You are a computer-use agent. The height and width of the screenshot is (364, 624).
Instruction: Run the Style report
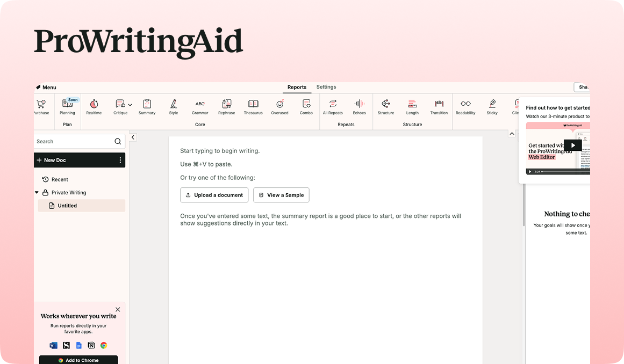point(174,107)
